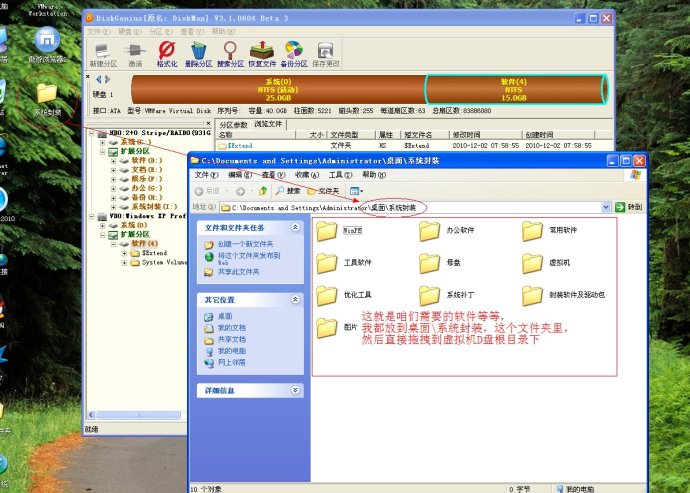Click the red 格式化 format icon
Viewport: 690px width, 493px height.
coord(167,54)
